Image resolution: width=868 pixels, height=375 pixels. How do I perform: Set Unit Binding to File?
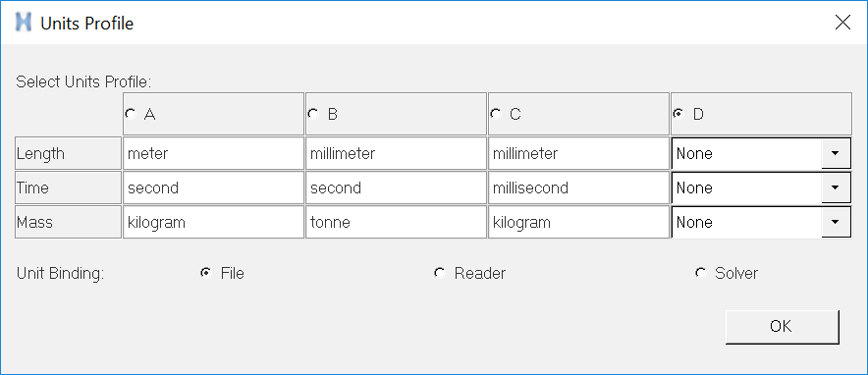(x=206, y=273)
